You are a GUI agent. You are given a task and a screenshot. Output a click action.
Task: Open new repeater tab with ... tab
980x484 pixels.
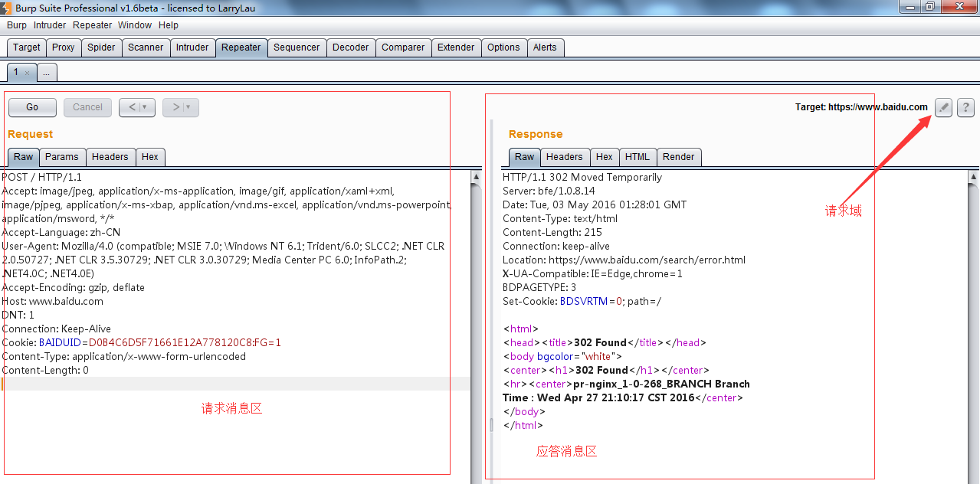[47, 73]
